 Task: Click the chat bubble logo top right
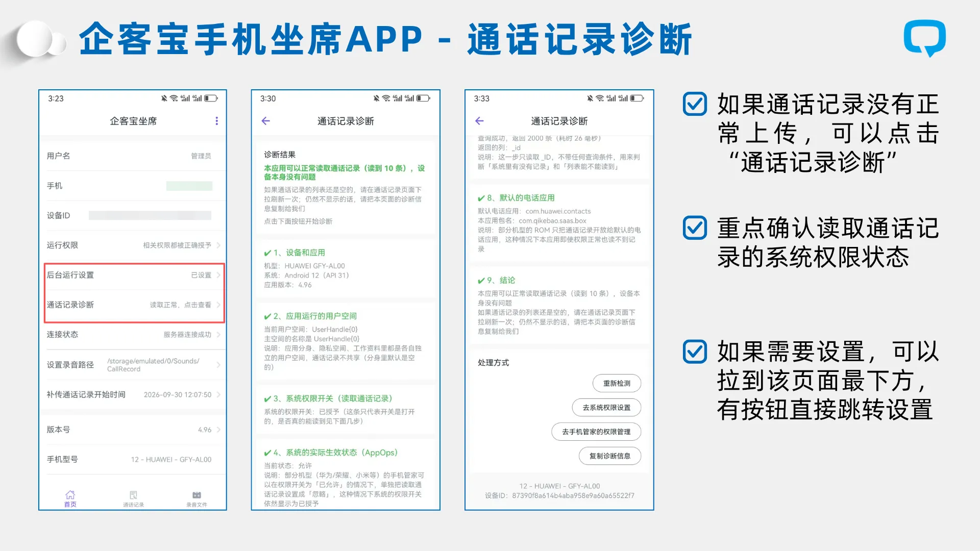924,38
